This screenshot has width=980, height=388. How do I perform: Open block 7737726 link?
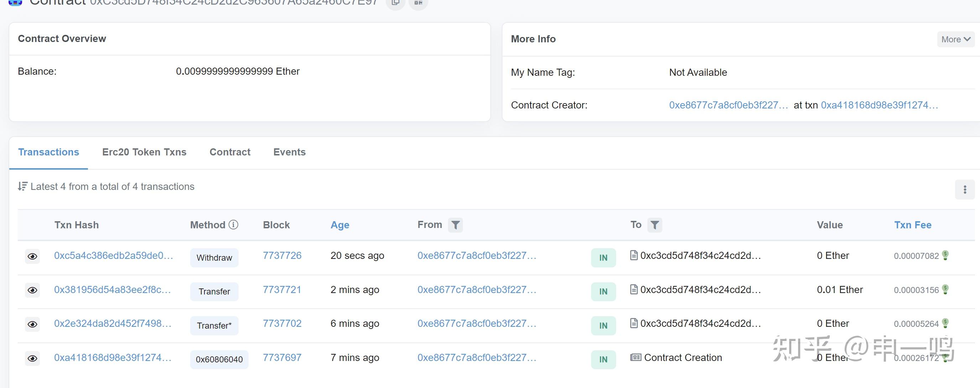[282, 255]
